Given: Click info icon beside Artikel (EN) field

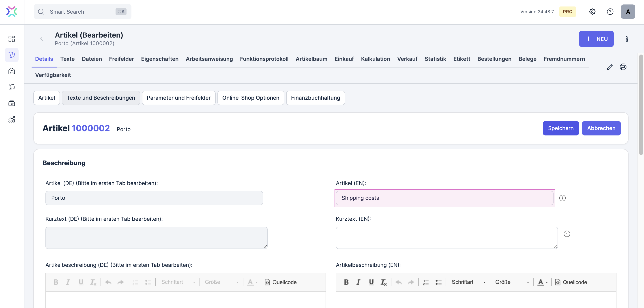Looking at the screenshot, I should tap(562, 198).
